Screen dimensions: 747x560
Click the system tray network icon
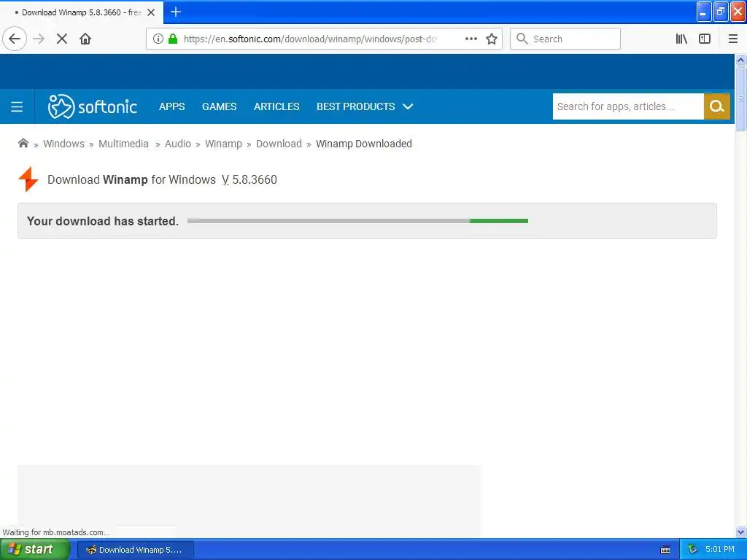[x=693, y=549]
